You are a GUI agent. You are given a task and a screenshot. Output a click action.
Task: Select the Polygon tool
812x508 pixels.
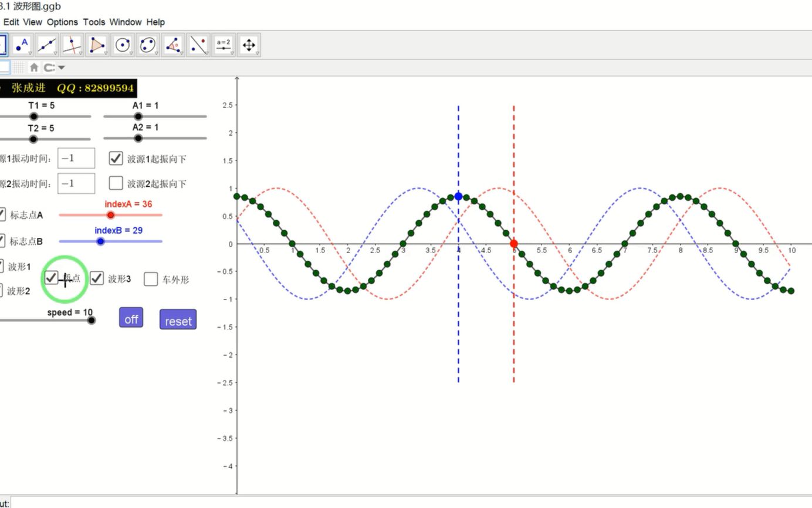98,45
